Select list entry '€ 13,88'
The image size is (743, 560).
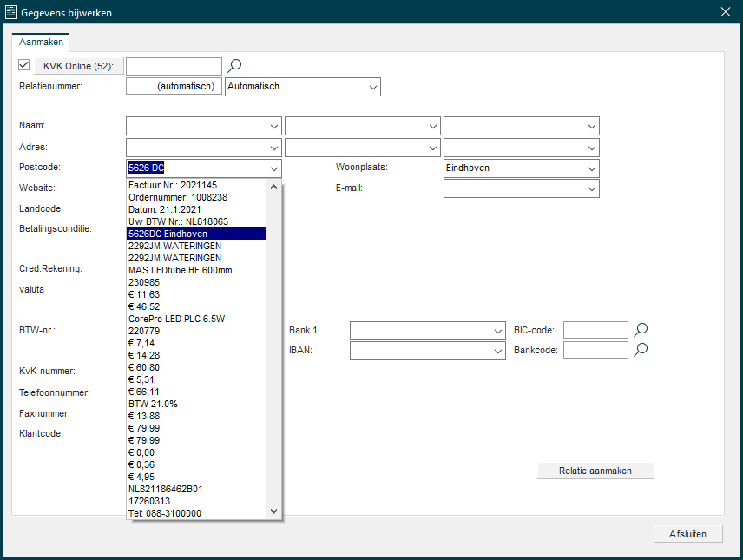pos(197,416)
